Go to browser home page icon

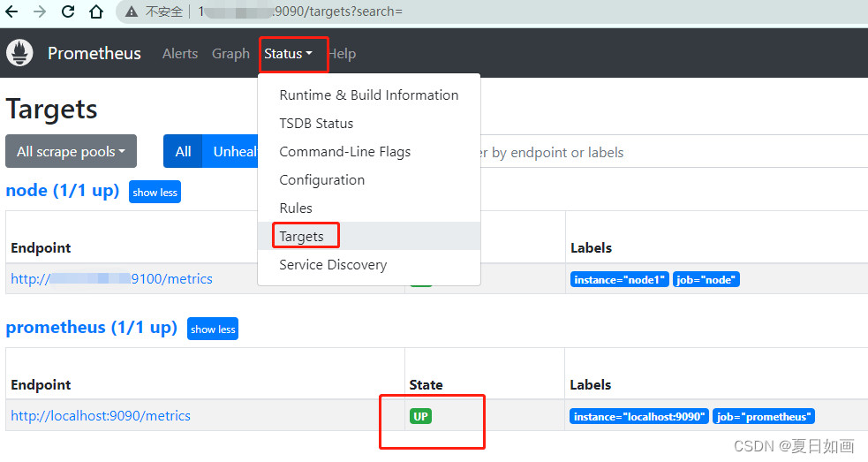tap(96, 11)
